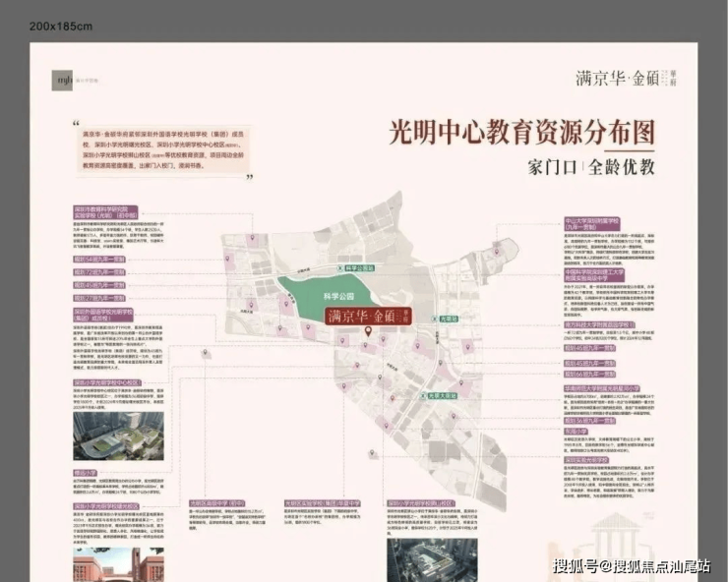Viewport: 728px width, 582px height.
Task: Click the dark red project pin under the map badge
Action: click(368, 331)
